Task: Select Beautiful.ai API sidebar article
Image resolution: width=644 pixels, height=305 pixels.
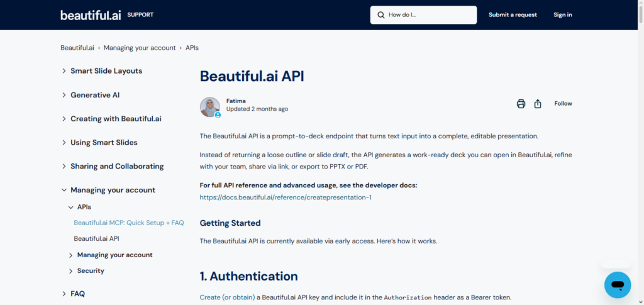Action: tap(96, 238)
